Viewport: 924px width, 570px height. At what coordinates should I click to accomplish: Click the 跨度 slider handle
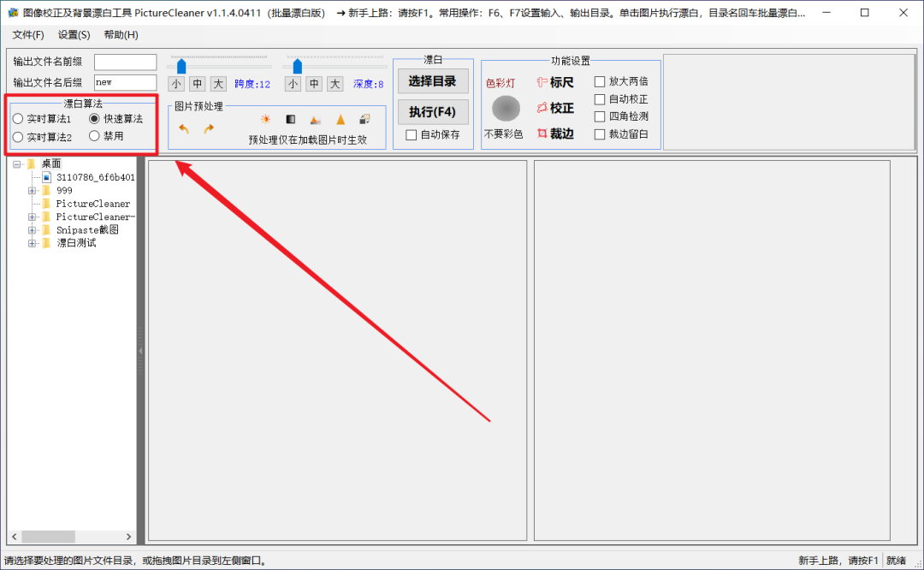(x=181, y=67)
